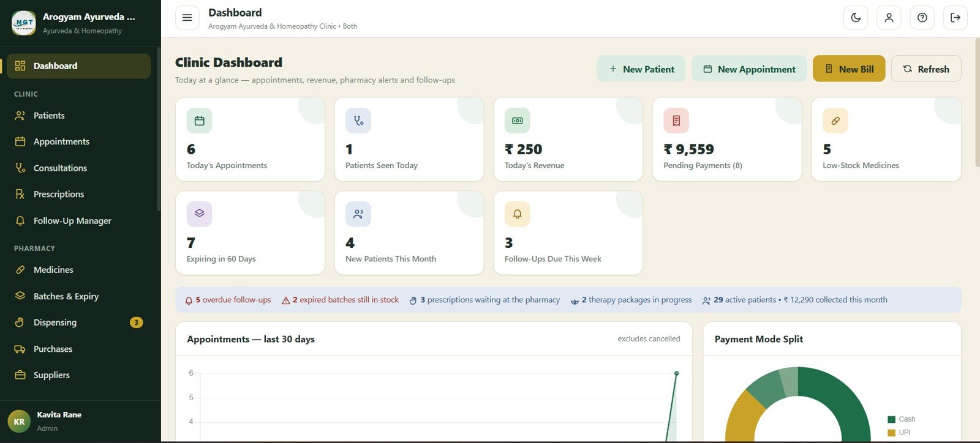
Task: Click the calendar icon in New Appointment button
Action: [x=707, y=69]
